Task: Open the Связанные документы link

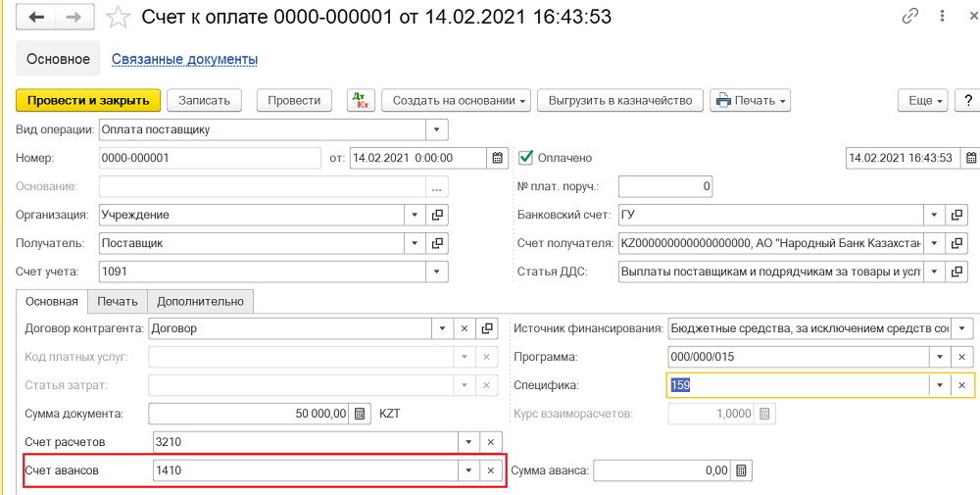Action: (184, 59)
